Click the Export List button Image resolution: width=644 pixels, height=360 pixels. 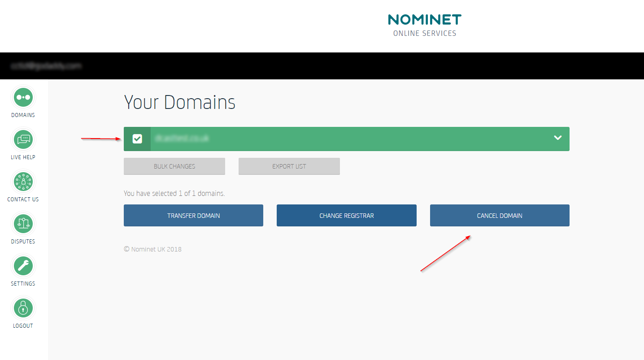pos(289,166)
